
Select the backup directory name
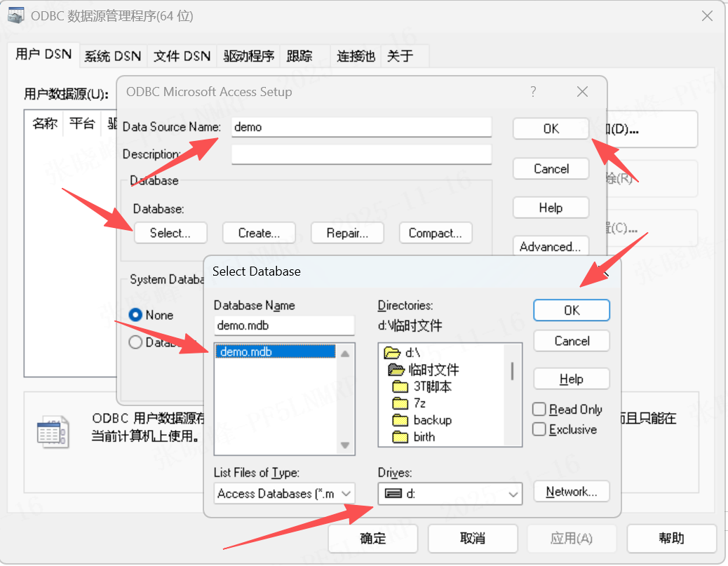click(x=432, y=420)
